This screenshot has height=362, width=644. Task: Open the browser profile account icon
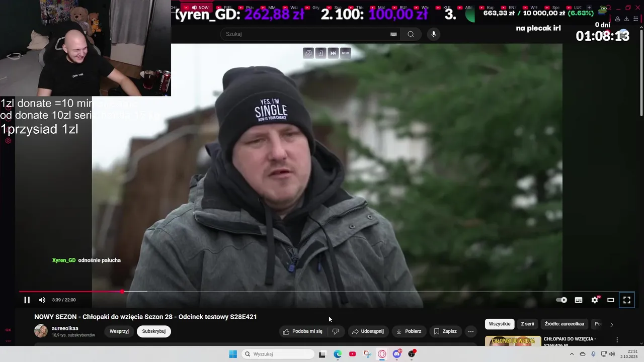[617, 19]
